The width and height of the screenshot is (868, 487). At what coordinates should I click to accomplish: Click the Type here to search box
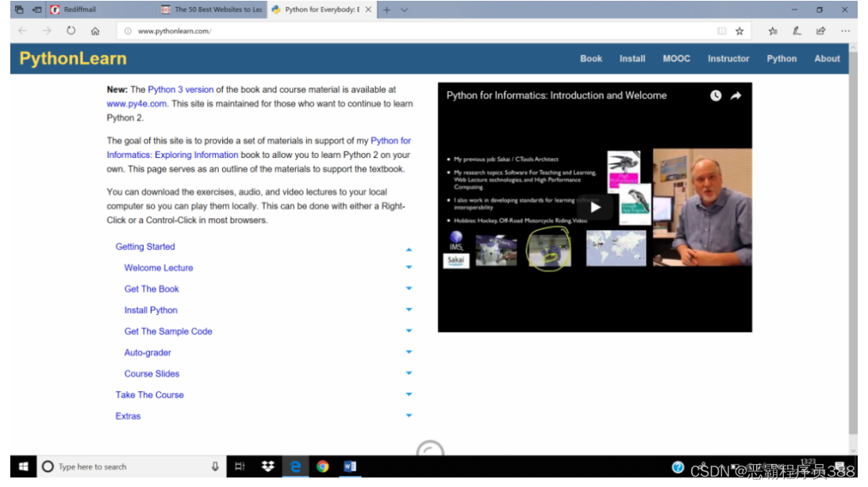pos(131,466)
